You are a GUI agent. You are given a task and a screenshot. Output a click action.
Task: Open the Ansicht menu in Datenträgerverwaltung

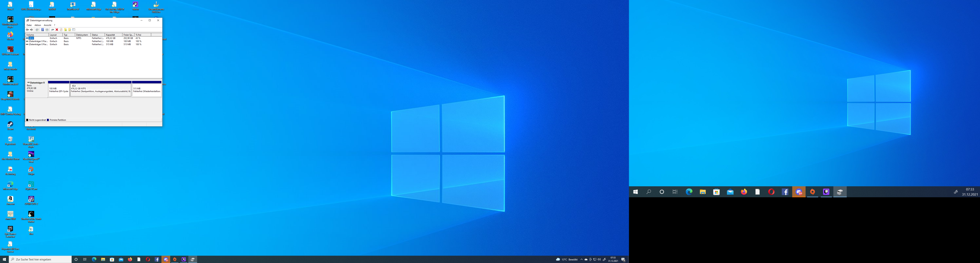click(x=47, y=25)
